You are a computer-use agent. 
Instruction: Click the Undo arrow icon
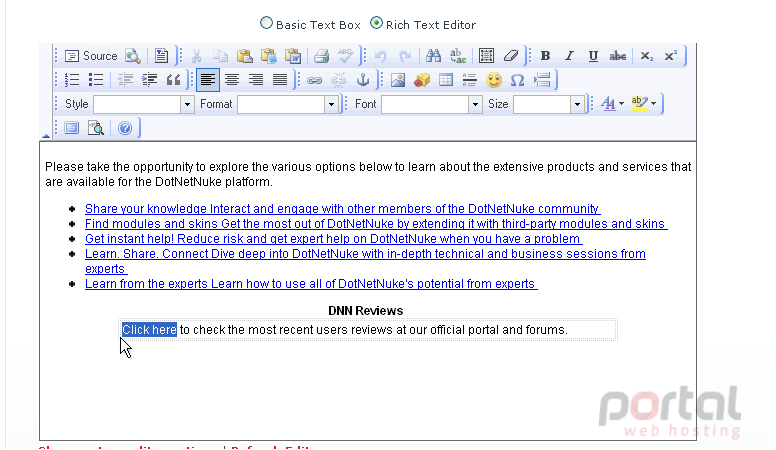pyautogui.click(x=381, y=56)
